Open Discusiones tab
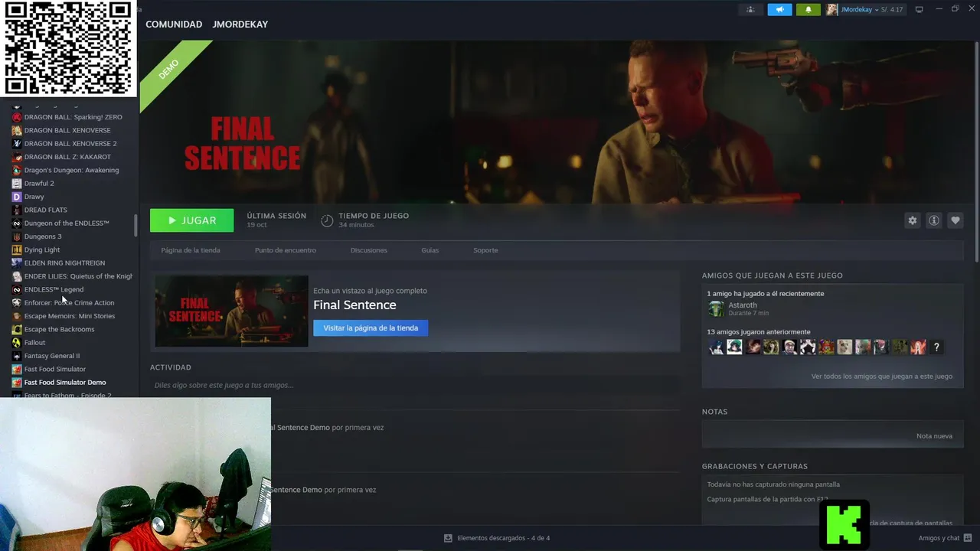 click(369, 250)
